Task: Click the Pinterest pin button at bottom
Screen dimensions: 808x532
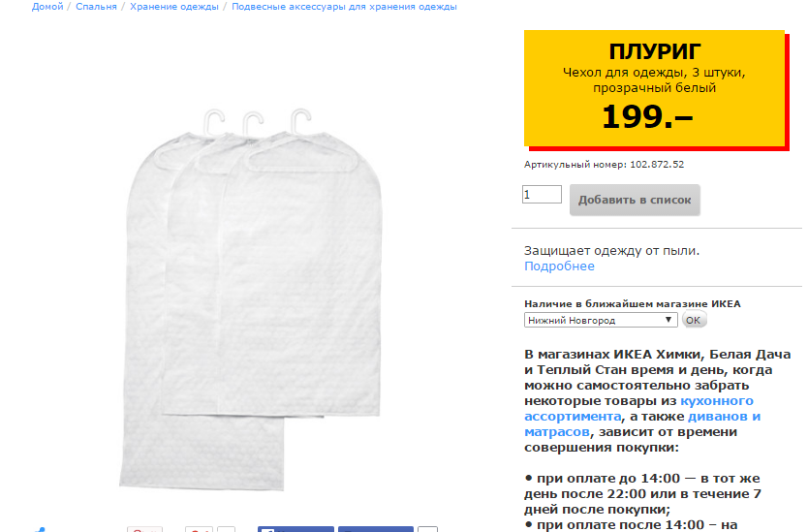Action: point(144,529)
